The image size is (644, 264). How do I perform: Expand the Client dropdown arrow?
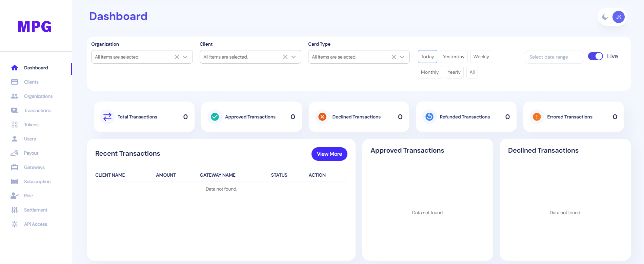(294, 57)
